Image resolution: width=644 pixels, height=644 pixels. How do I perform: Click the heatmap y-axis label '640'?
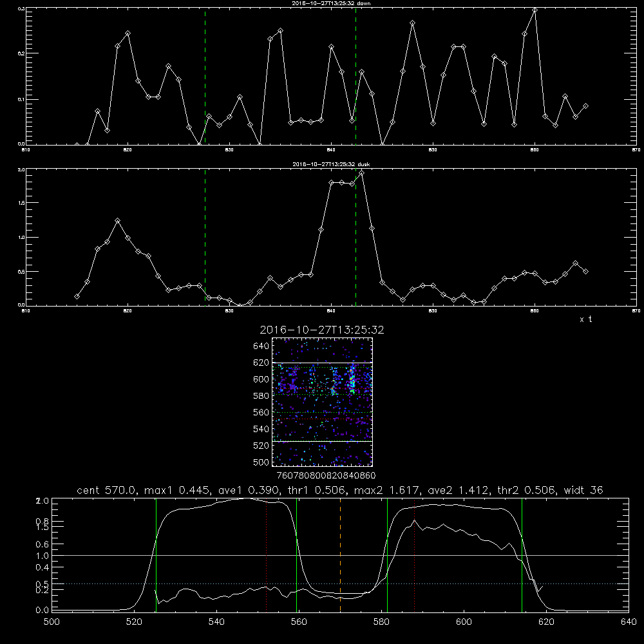point(261,346)
